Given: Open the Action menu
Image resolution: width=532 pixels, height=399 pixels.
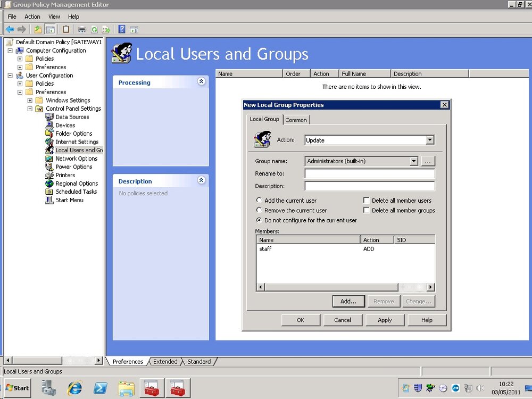Looking at the screenshot, I should point(32,16).
